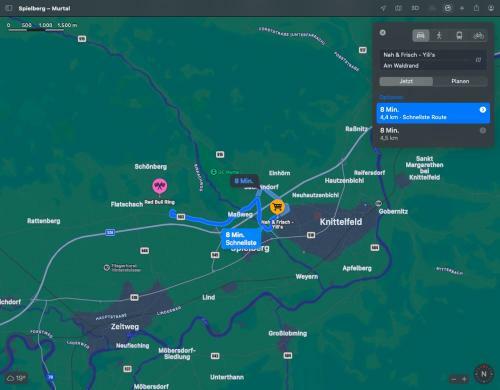Toggle the sidebar in Maps toolbar
The image size is (500, 390).
click(x=9, y=8)
